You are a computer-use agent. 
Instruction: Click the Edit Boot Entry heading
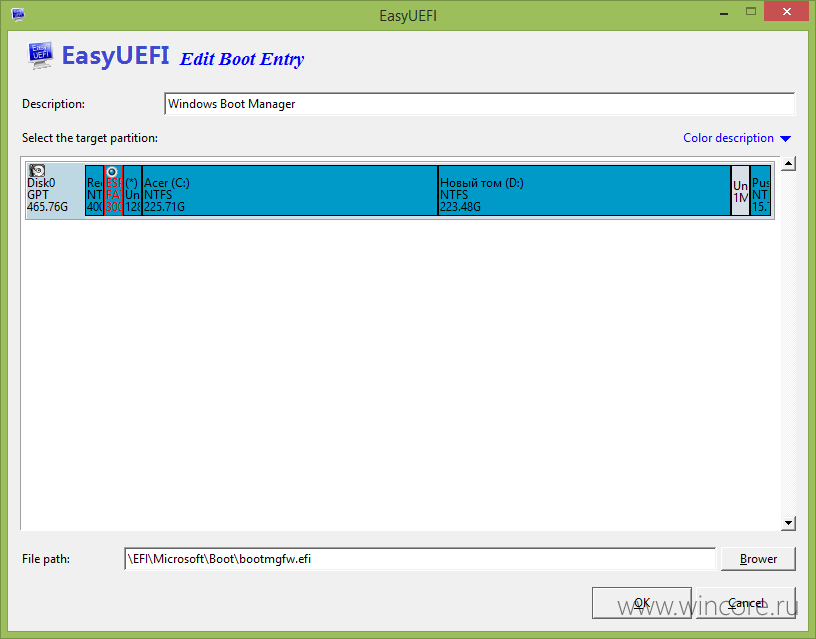[242, 59]
